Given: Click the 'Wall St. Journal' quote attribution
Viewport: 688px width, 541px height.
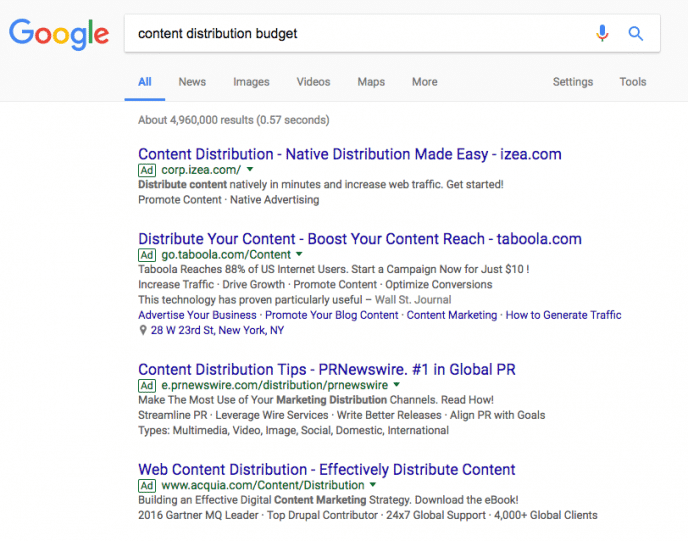Looking at the screenshot, I should (413, 300).
